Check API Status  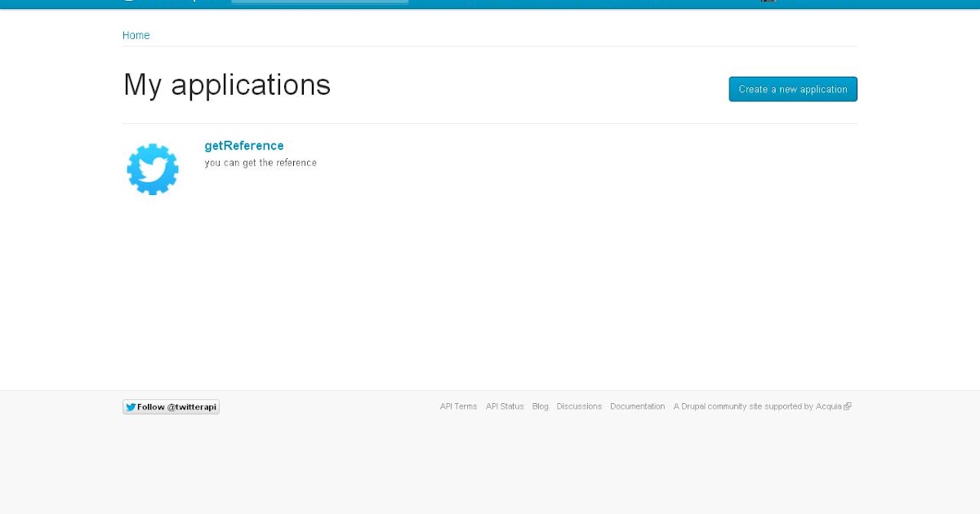tap(505, 406)
